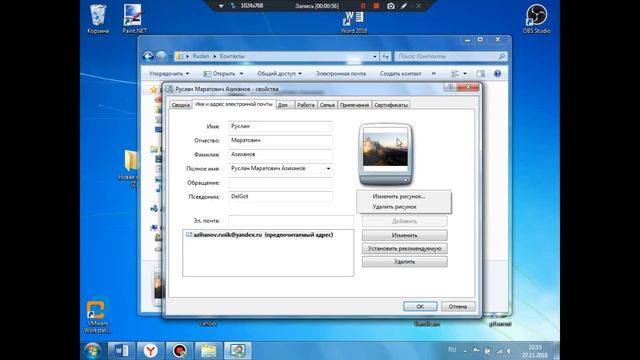Open the address bar history dropdown
The image size is (640, 360).
click(375, 56)
